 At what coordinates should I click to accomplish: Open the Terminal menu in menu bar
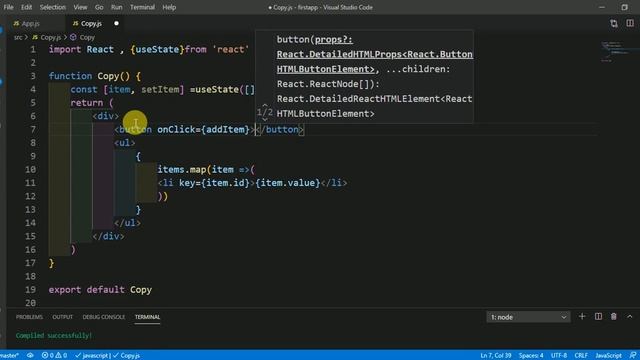click(x=142, y=7)
